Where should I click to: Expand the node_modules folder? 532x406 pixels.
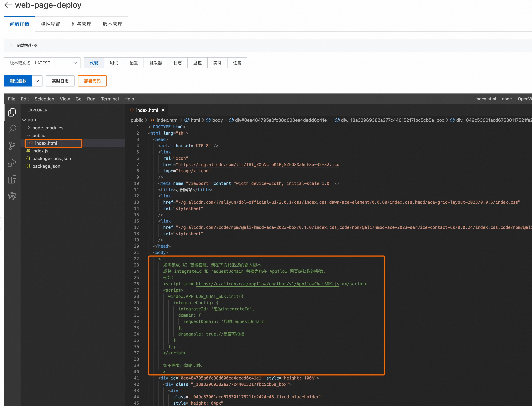[29, 128]
